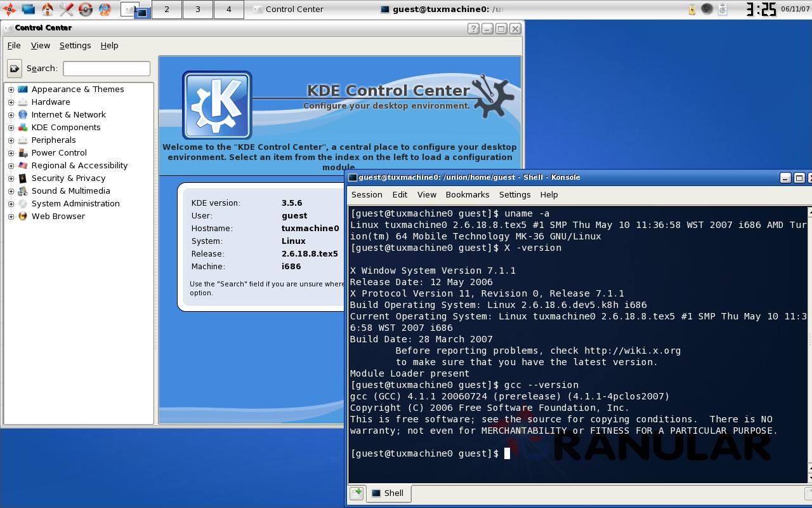The width and height of the screenshot is (812, 508).
Task: Click the Regional & Accessibility flag icon
Action: click(23, 165)
